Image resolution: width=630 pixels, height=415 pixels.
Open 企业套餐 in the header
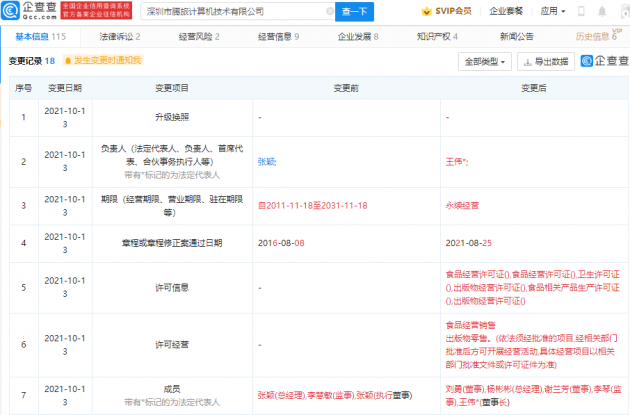[506, 11]
